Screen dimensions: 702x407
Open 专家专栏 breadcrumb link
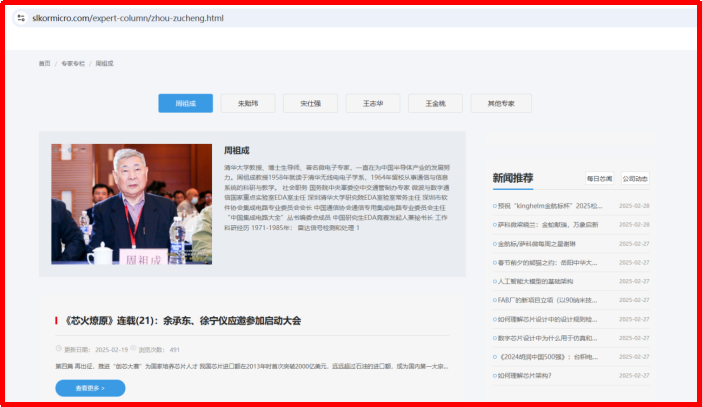[x=73, y=63]
